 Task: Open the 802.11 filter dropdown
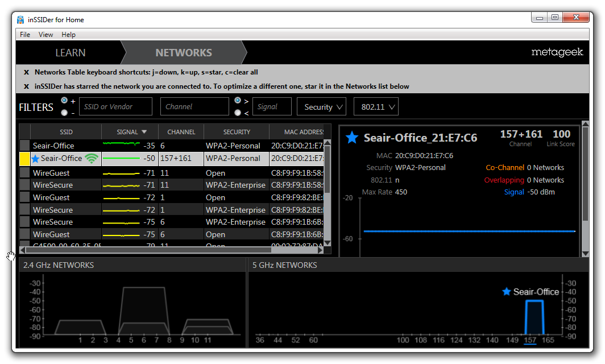coord(376,106)
